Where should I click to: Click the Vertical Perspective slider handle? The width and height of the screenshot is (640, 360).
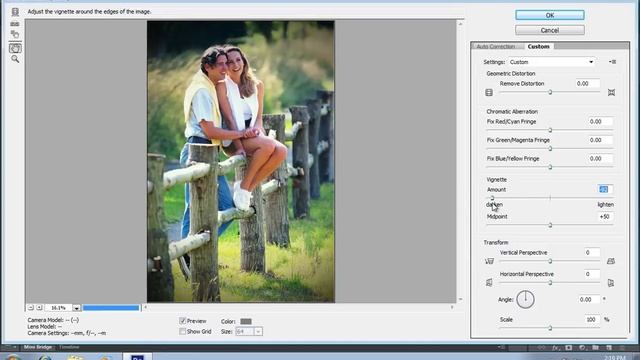tap(550, 261)
